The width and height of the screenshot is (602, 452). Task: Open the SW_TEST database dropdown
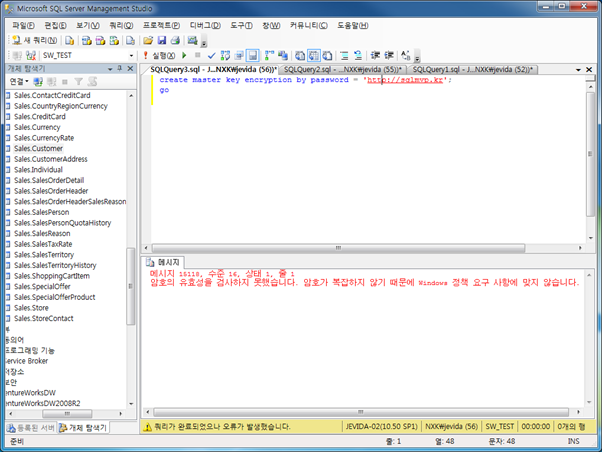pyautogui.click(x=131, y=56)
